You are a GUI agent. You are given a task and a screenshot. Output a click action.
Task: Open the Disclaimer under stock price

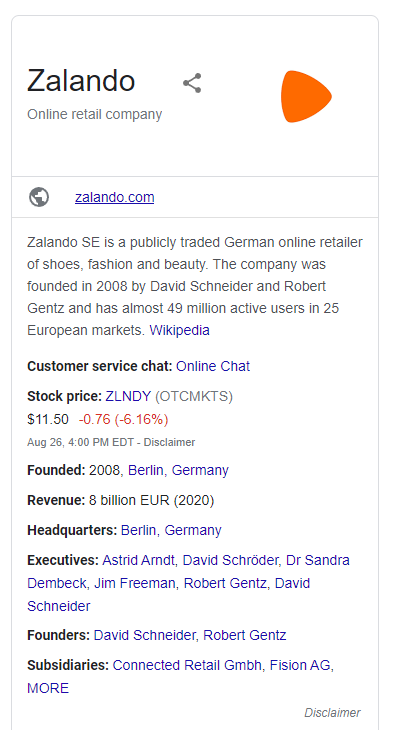tap(169, 442)
